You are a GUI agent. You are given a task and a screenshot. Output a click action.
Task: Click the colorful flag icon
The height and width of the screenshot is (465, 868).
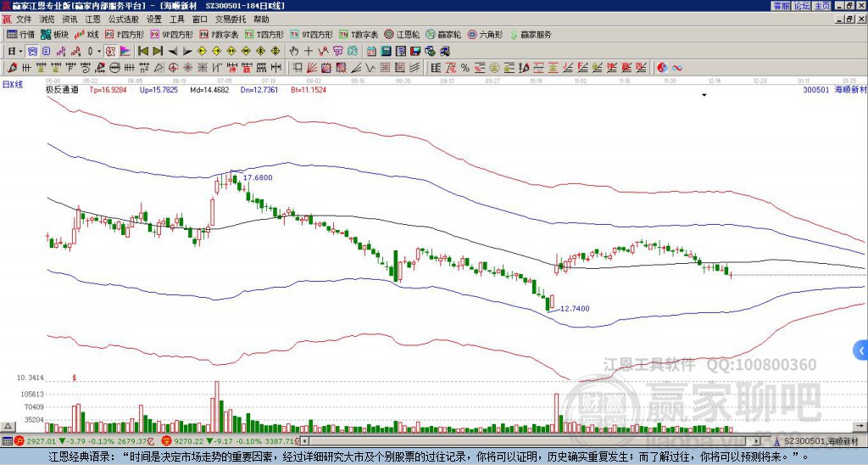coord(125,51)
